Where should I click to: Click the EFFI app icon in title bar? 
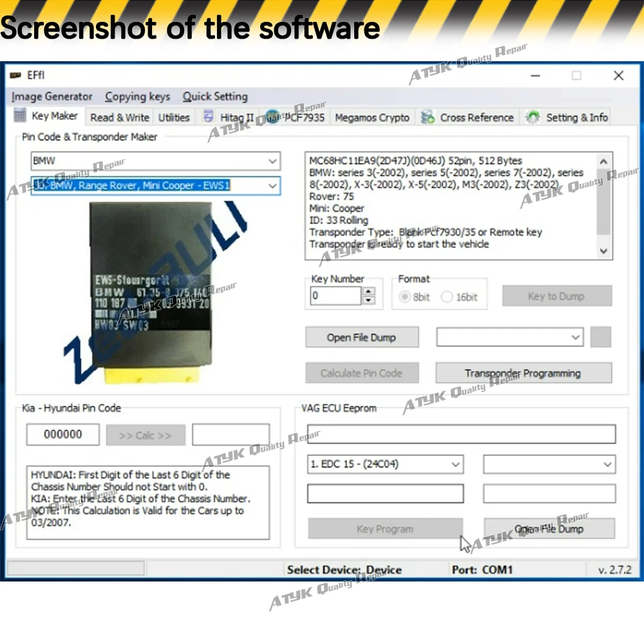pos(15,75)
